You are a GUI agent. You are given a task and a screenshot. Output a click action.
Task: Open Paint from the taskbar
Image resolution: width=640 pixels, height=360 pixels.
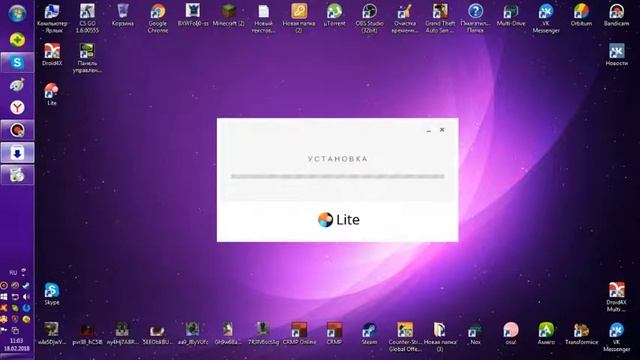17,85
